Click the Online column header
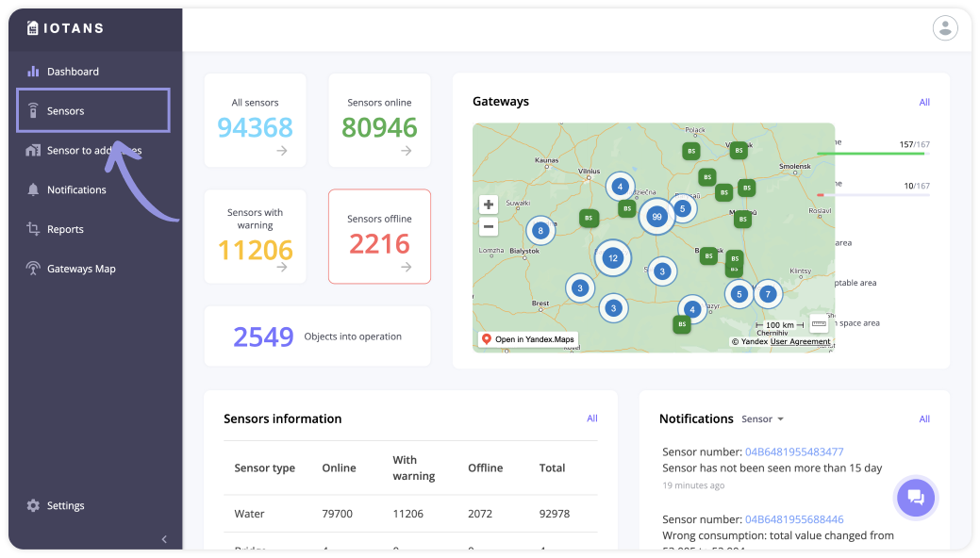Screen dimensions: 980x558 339,468
